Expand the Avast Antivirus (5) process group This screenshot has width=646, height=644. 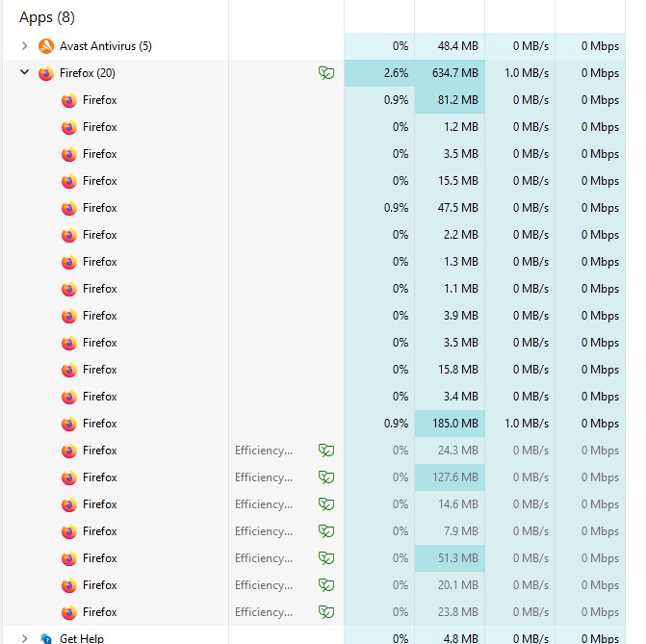tap(24, 46)
